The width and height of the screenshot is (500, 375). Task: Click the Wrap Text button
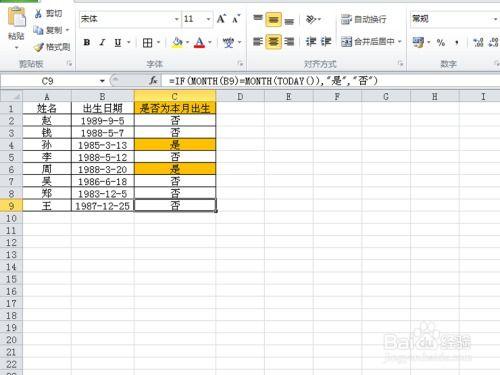[x=364, y=19]
